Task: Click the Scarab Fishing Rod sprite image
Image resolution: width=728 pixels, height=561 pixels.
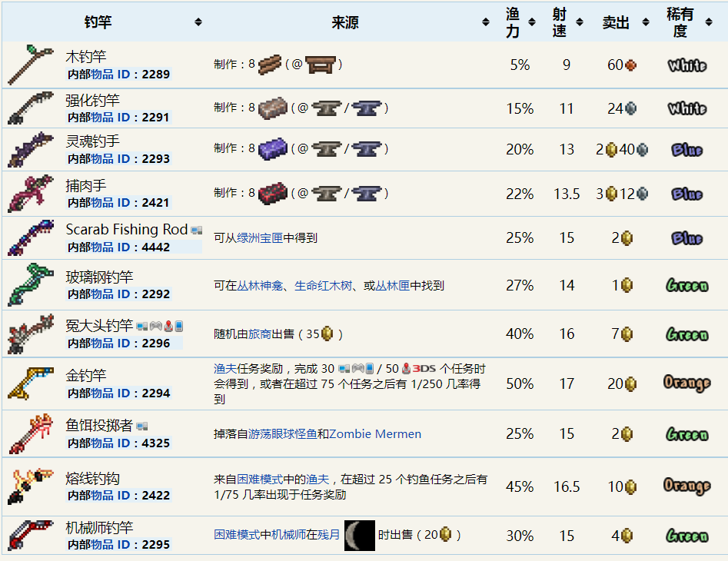Action: 31,237
